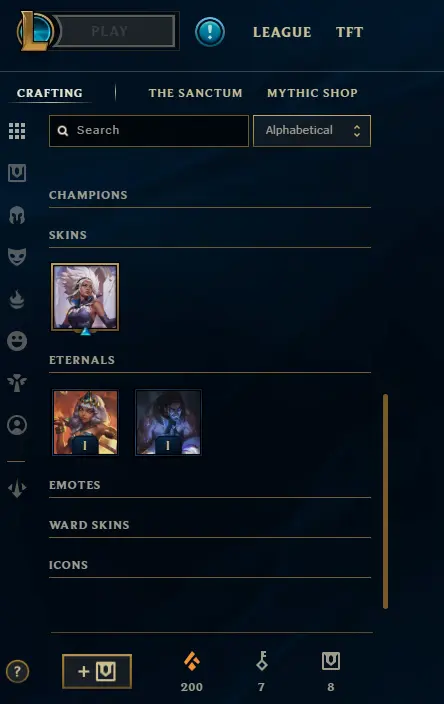
Task: Click the add chest purchase button
Action: (x=97, y=672)
